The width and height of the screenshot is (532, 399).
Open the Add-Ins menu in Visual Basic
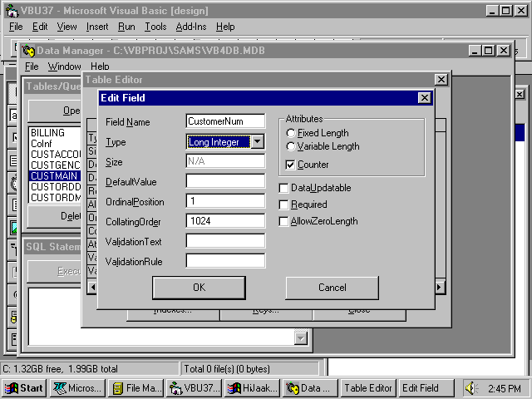[191, 27]
